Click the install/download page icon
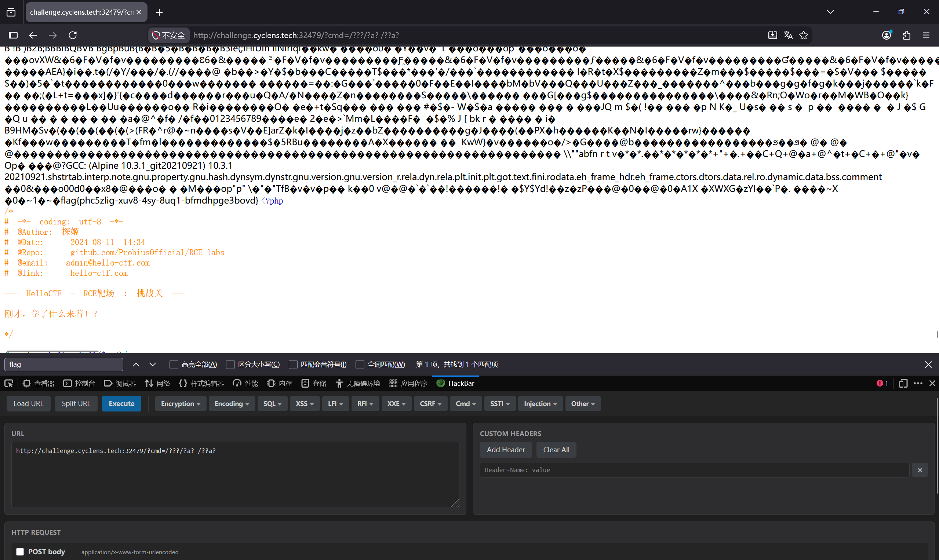The image size is (939, 560). coord(772,35)
